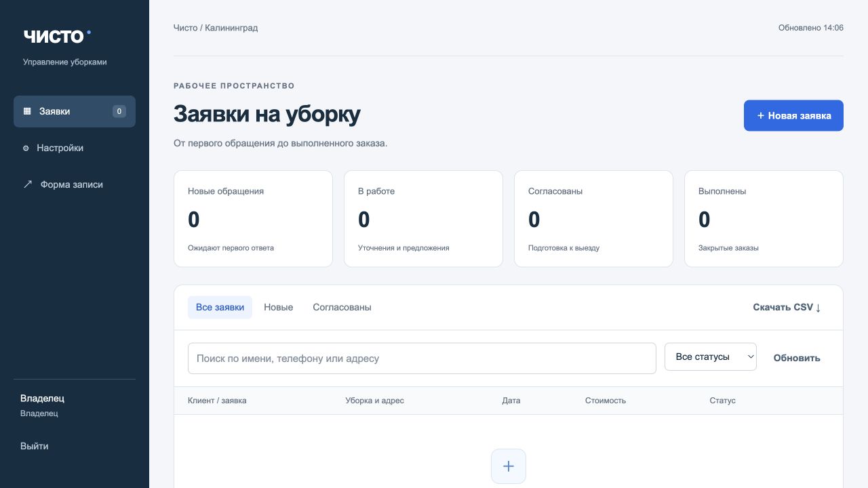868x488 pixels.
Task: Open the Все статусы dropdown
Action: point(711,357)
